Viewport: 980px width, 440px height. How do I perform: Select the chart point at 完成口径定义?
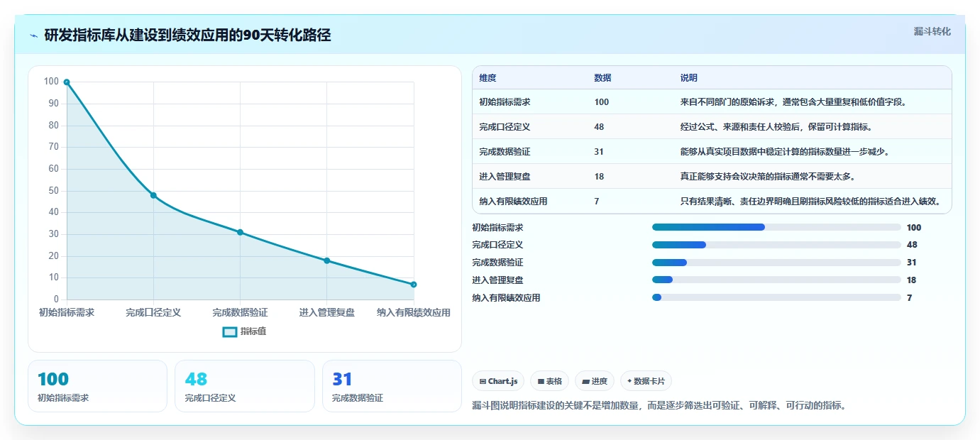[x=153, y=195]
